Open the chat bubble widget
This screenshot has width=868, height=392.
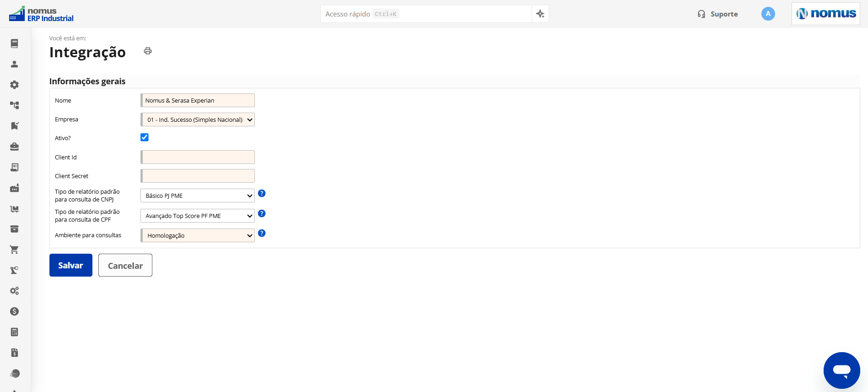point(841,370)
